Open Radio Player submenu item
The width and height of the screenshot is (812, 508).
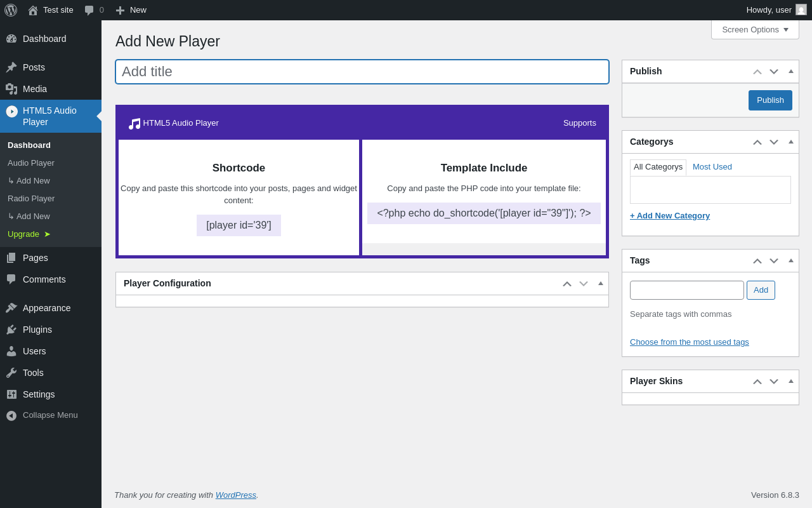(31, 199)
